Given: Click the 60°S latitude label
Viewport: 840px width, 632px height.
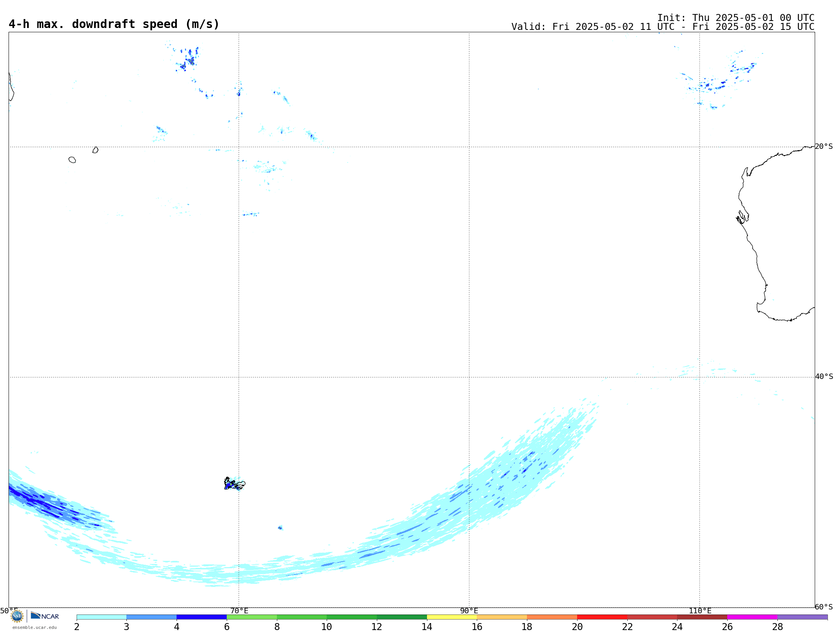Looking at the screenshot, I should [824, 607].
